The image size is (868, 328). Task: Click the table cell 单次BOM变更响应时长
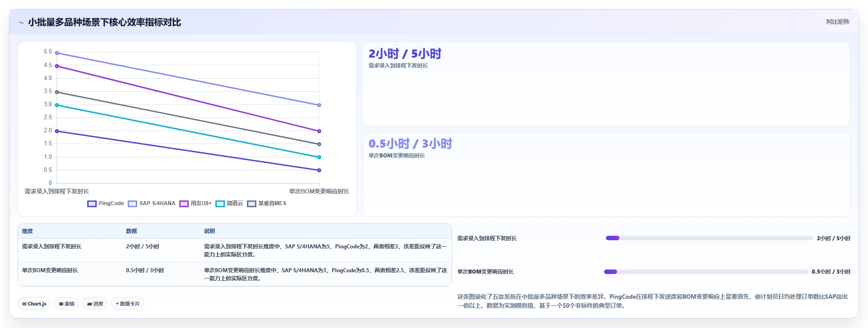(x=50, y=270)
